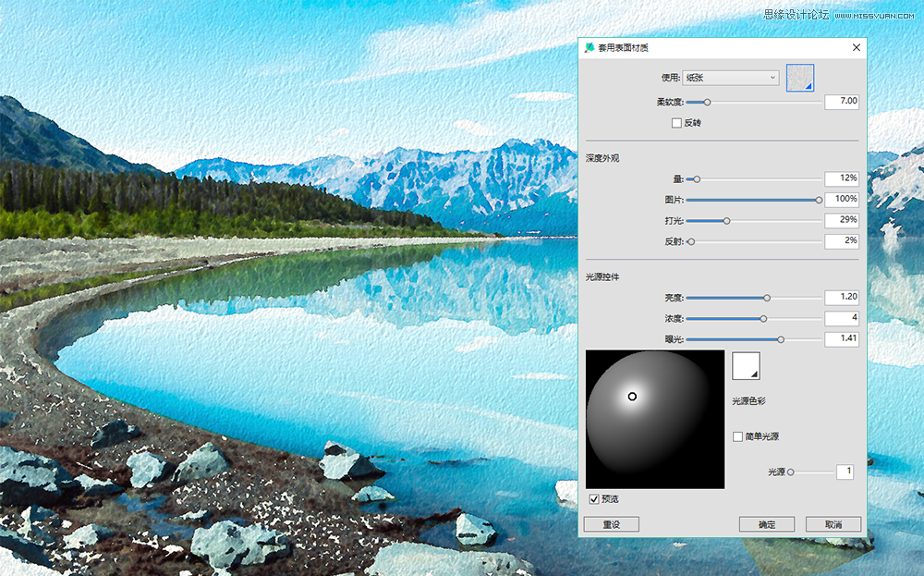The width and height of the screenshot is (924, 576).
Task: Click the 重设 button
Action: [x=611, y=524]
